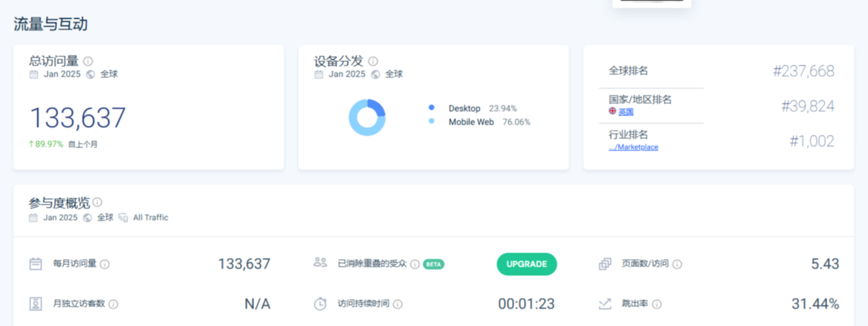Click calendar icon in 设备分发 card
This screenshot has height=326, width=868.
tap(319, 74)
